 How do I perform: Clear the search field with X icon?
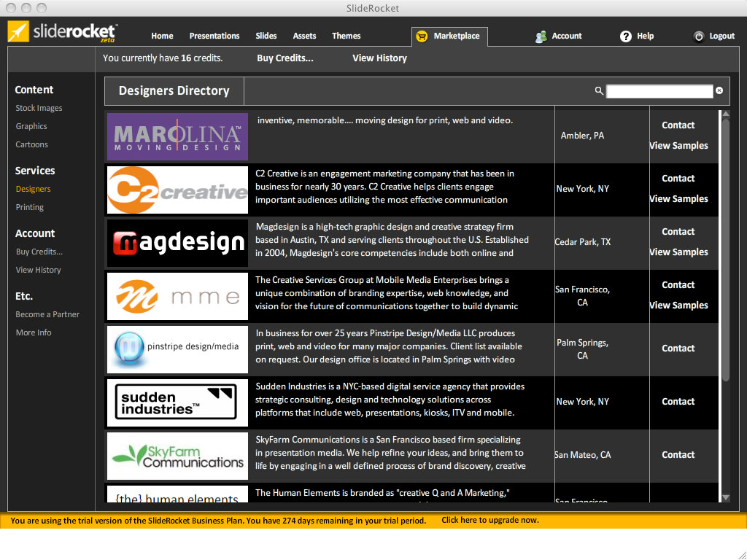pyautogui.click(x=719, y=90)
